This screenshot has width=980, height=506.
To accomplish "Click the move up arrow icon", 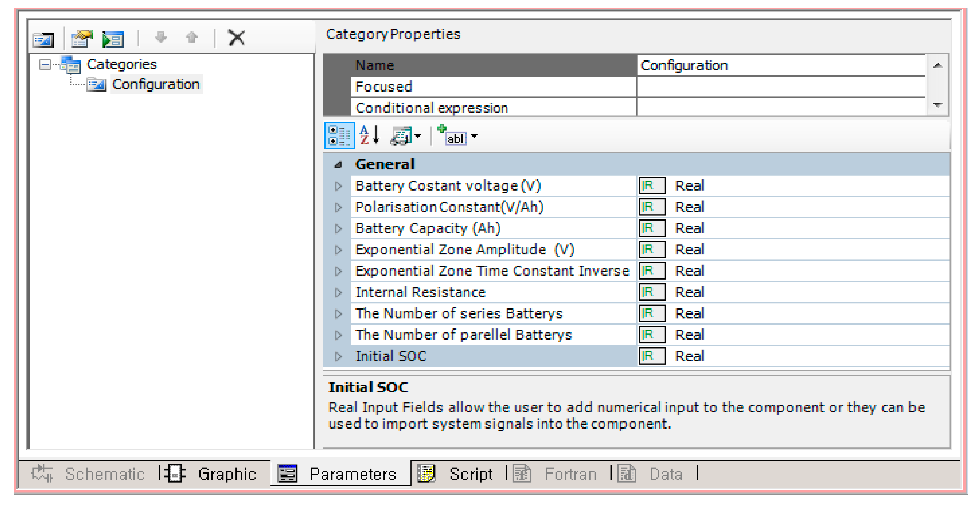I will pyautogui.click(x=192, y=37).
